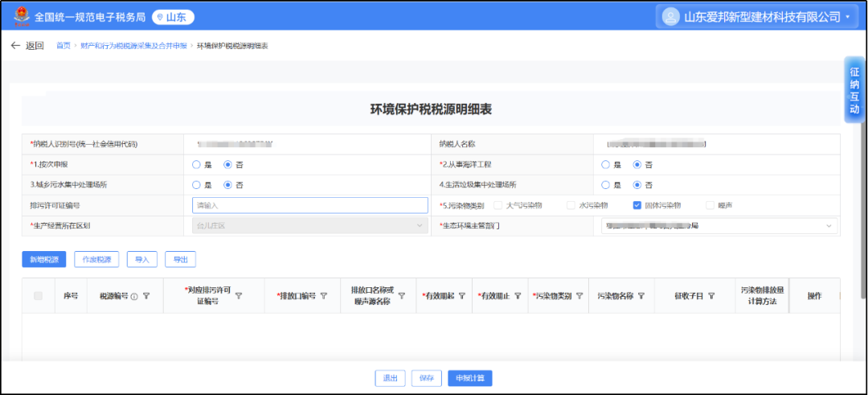Open the filter icon for 有效期起

pyautogui.click(x=461, y=296)
